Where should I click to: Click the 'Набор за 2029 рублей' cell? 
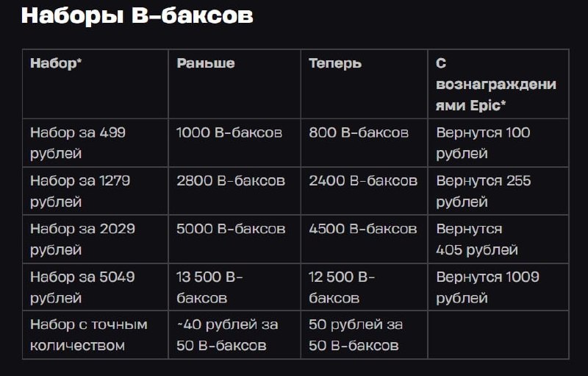coord(82,238)
